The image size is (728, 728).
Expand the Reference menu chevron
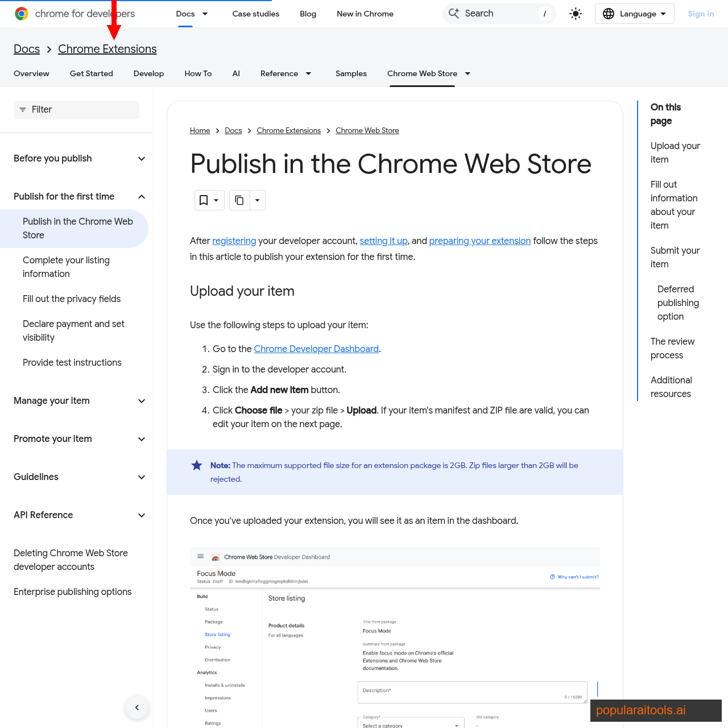point(308,73)
